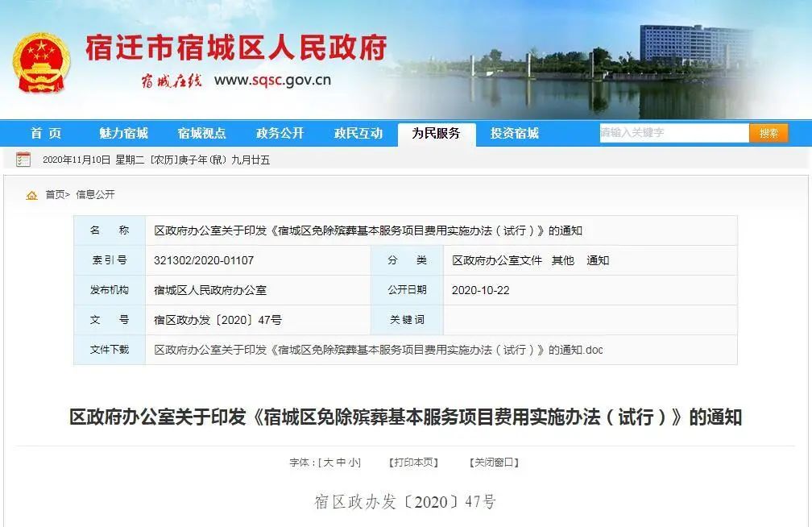
Task: Click the 关键词 label cell
Action: point(407,320)
